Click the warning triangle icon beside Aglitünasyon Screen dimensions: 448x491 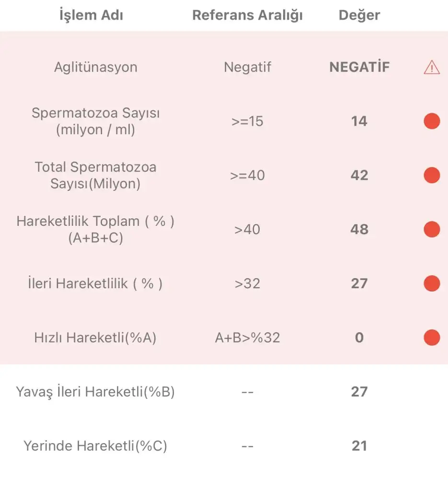coord(432,68)
